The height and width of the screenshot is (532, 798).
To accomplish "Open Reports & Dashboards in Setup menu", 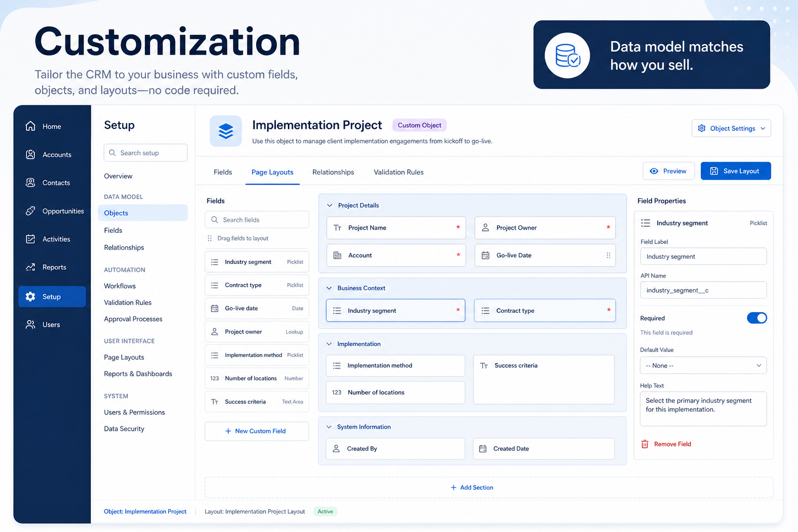I will pos(138,374).
